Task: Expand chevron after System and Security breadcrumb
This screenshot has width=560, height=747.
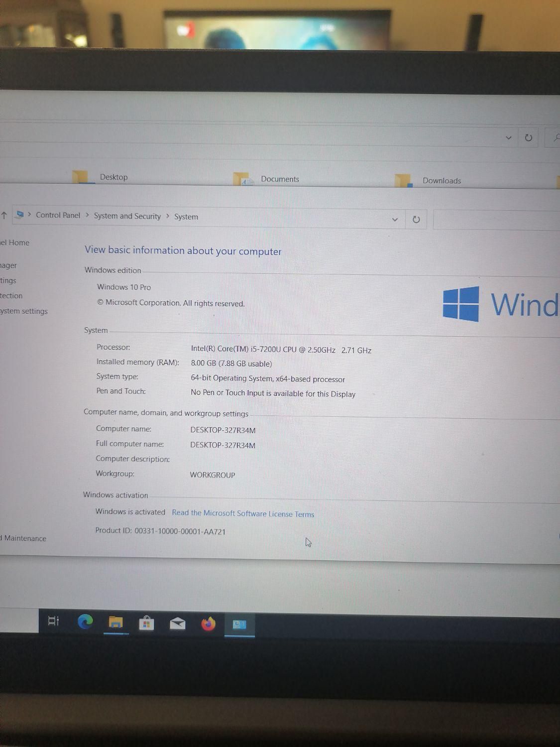Action: coord(168,216)
